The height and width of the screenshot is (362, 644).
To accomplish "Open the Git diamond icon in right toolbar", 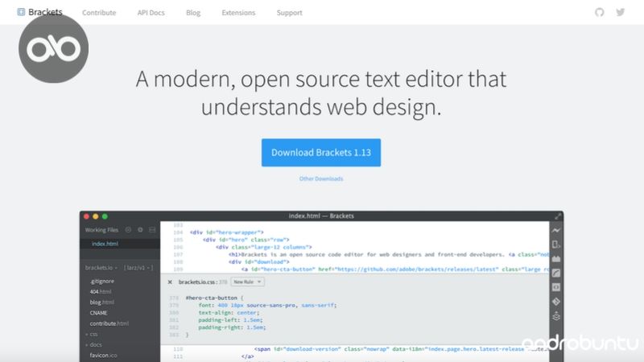I will click(556, 302).
